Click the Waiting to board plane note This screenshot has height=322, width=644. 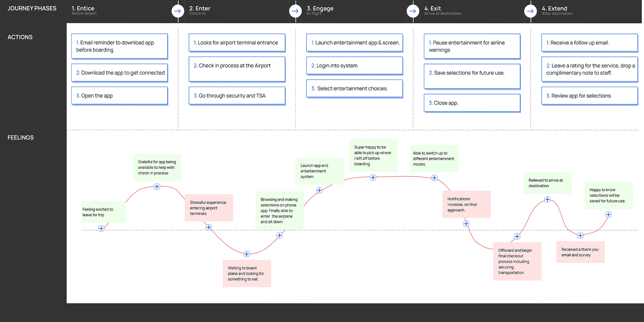pyautogui.click(x=247, y=273)
